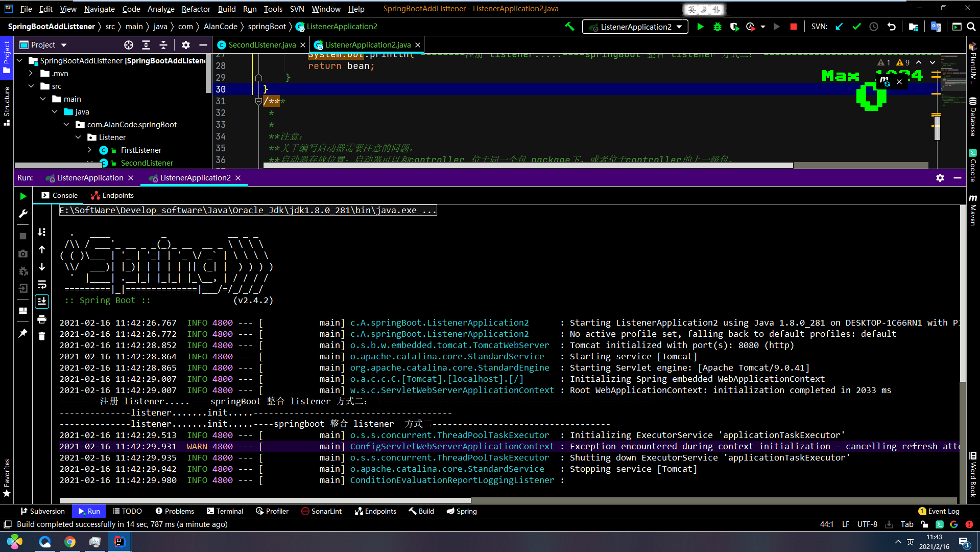Open Windows notification center
The height and width of the screenshot is (552, 980).
pyautogui.click(x=965, y=542)
